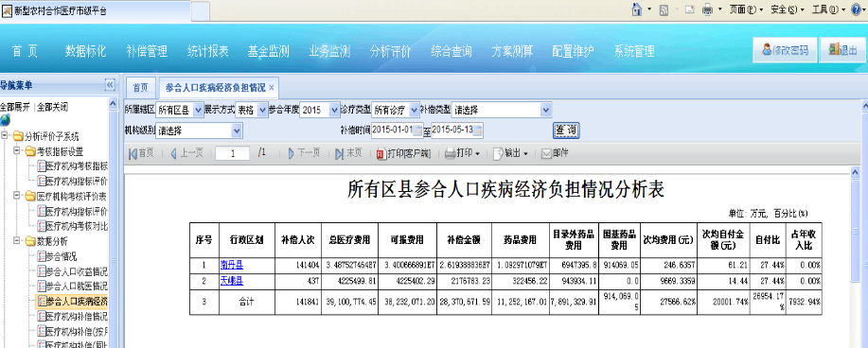
Task: Collapse navigation panel with double-arrow icon
Action: pyautogui.click(x=110, y=85)
